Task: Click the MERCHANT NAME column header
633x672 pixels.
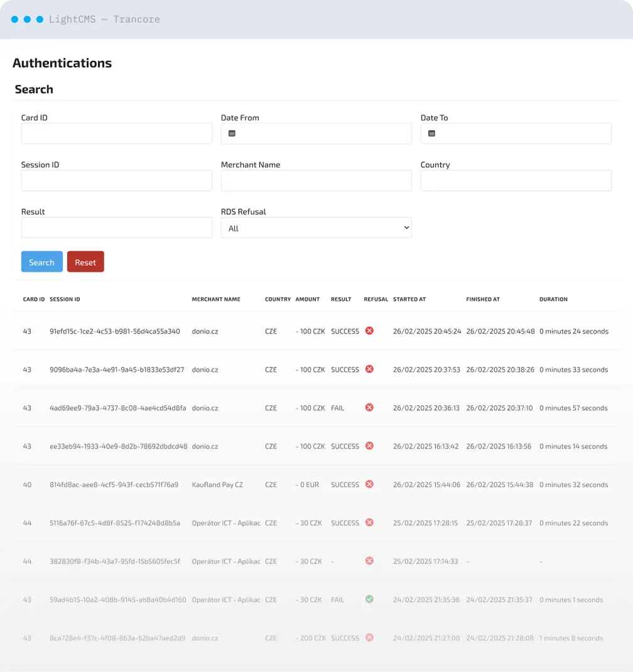Action: pos(216,299)
